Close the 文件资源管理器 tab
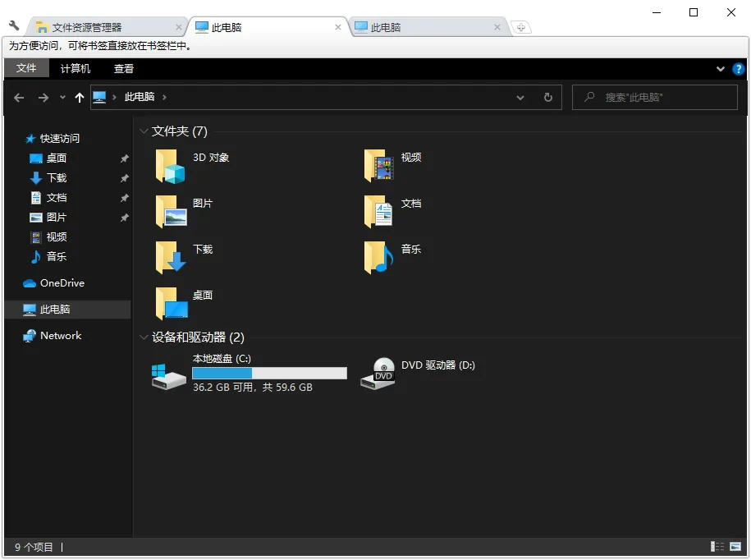Viewport: 751px width, 560px height. coord(178,27)
